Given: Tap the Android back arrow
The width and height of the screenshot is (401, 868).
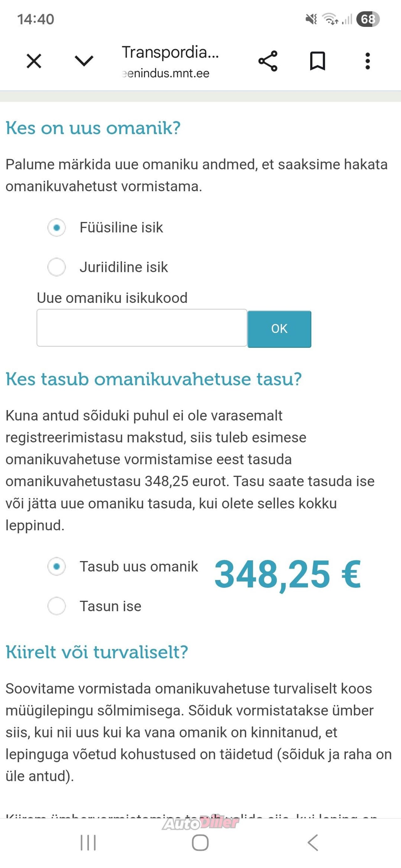Looking at the screenshot, I should (x=313, y=843).
